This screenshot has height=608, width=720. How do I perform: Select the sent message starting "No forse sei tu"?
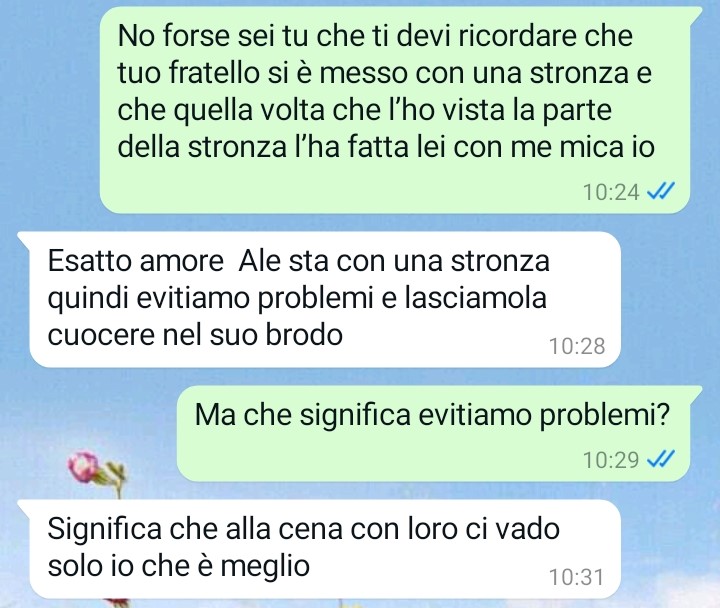(394, 110)
